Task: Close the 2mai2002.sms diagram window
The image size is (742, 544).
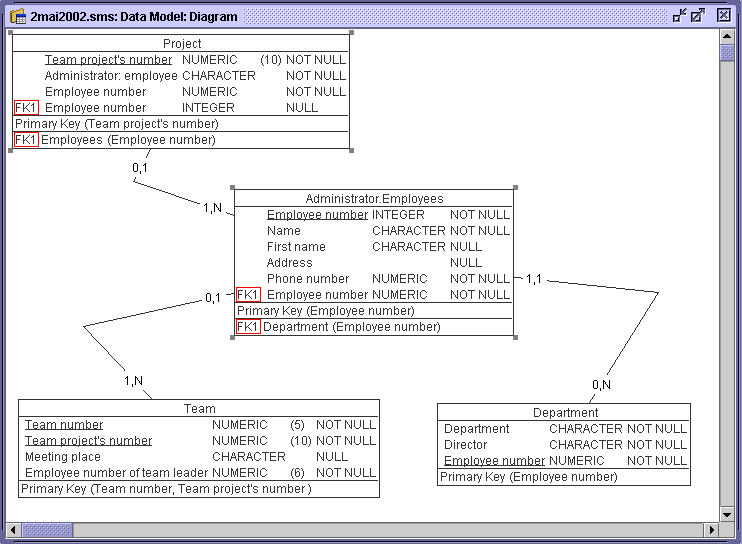Action: click(x=723, y=15)
